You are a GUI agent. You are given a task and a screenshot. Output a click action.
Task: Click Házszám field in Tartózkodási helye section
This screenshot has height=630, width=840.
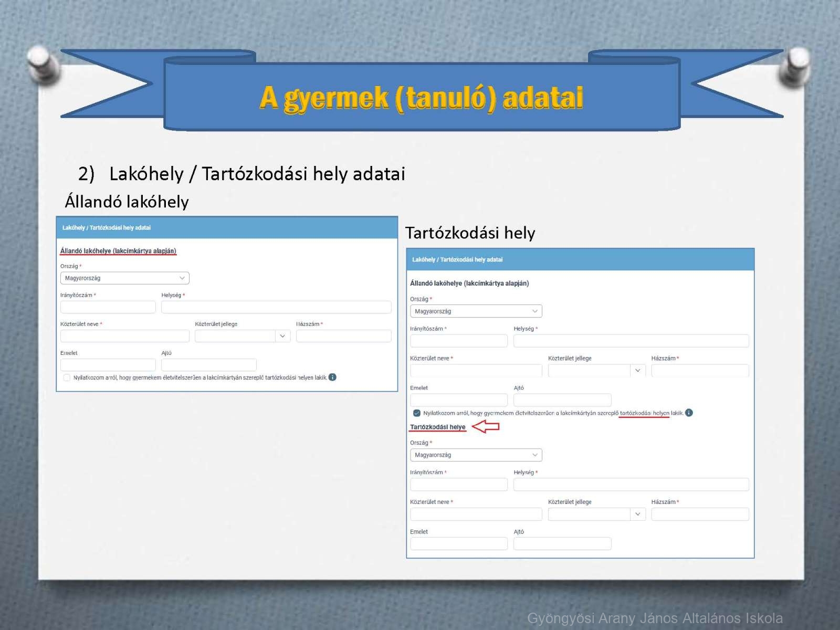point(699,514)
